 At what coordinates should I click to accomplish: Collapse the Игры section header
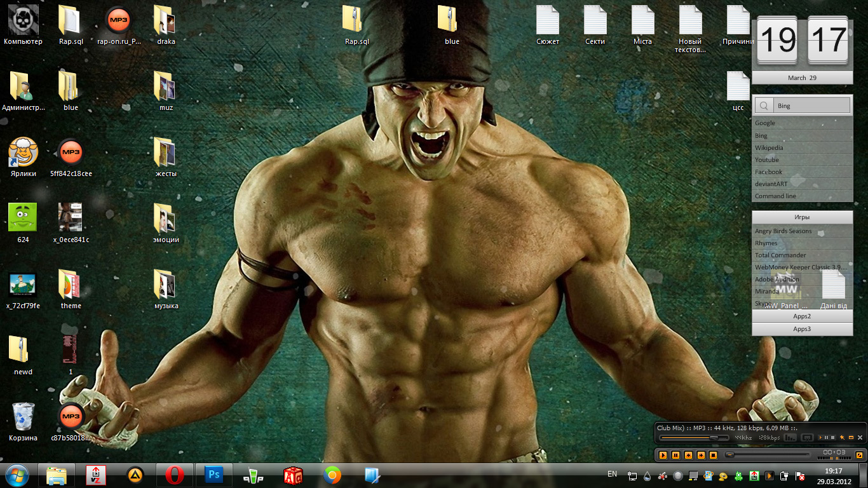(802, 217)
